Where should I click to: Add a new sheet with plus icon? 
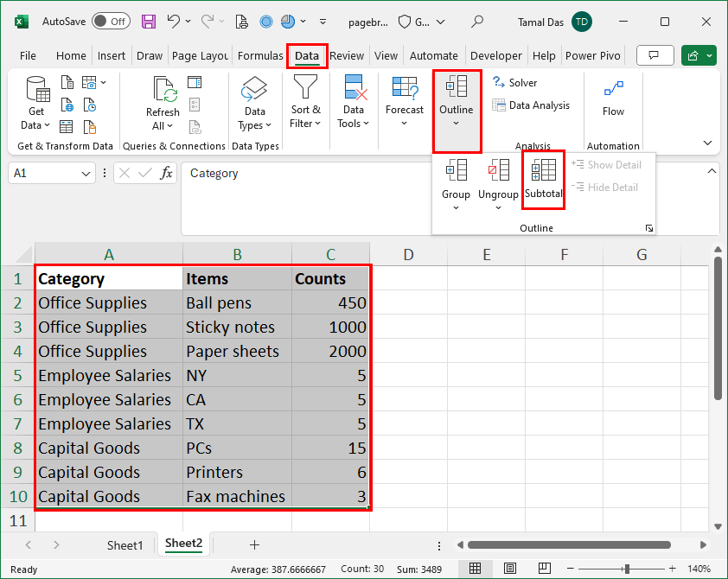click(254, 545)
